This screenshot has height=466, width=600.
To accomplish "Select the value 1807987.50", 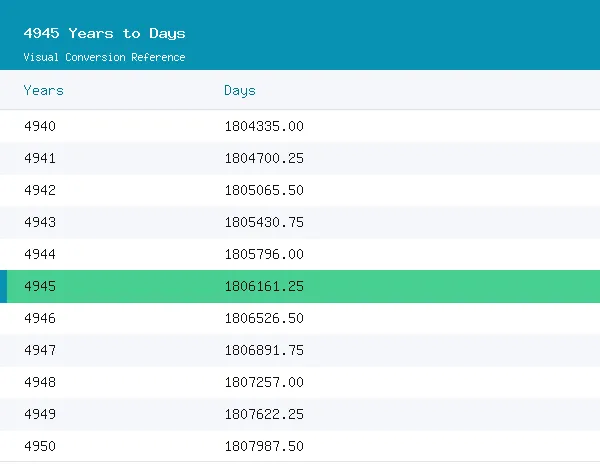I will pos(264,446).
